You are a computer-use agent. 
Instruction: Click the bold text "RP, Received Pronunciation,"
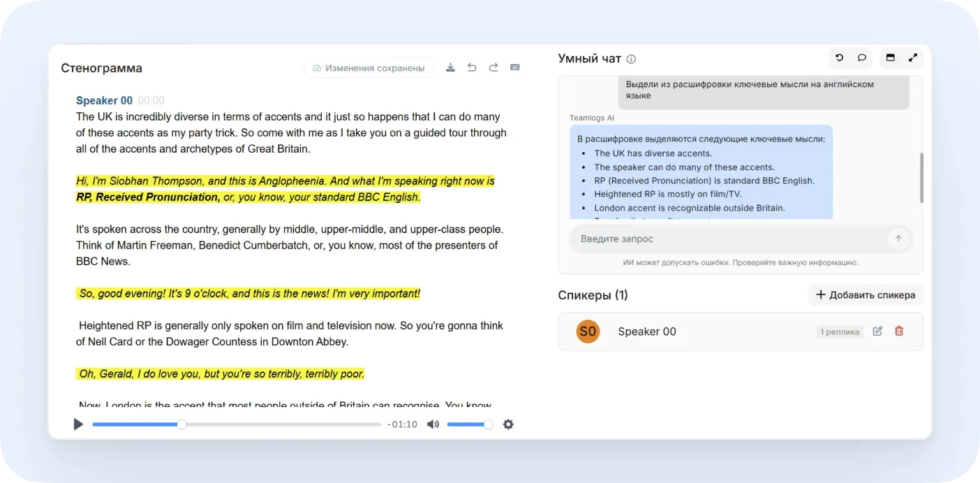click(x=148, y=197)
